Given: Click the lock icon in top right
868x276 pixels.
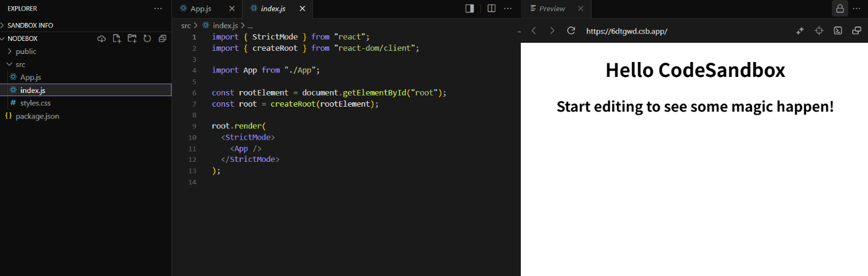Looking at the screenshot, I should (x=839, y=9).
